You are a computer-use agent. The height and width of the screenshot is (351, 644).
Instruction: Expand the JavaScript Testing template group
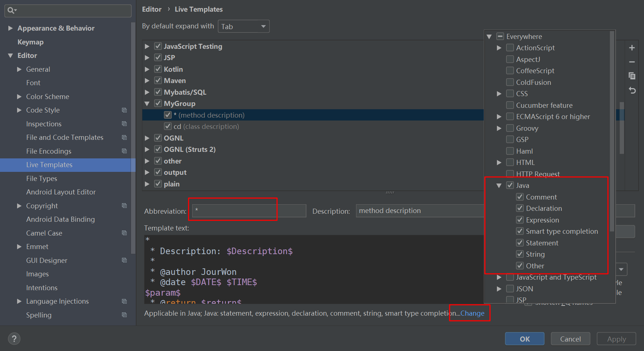pos(147,46)
